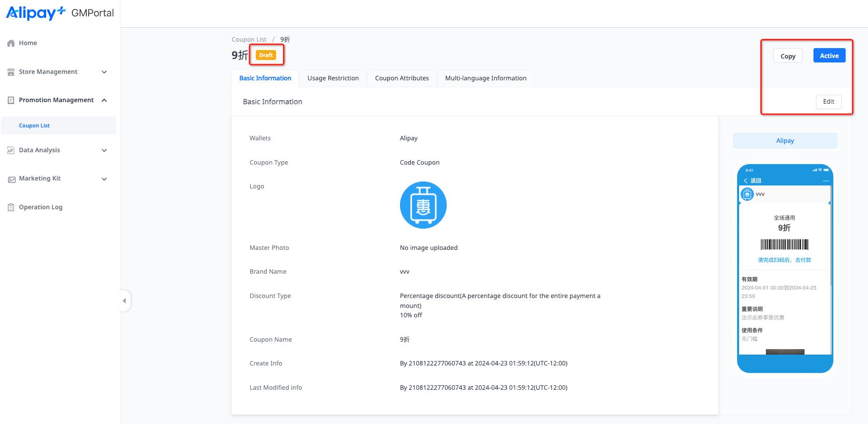Switch to the Usage Restriction tab
This screenshot has width=868, height=424.
(x=333, y=78)
